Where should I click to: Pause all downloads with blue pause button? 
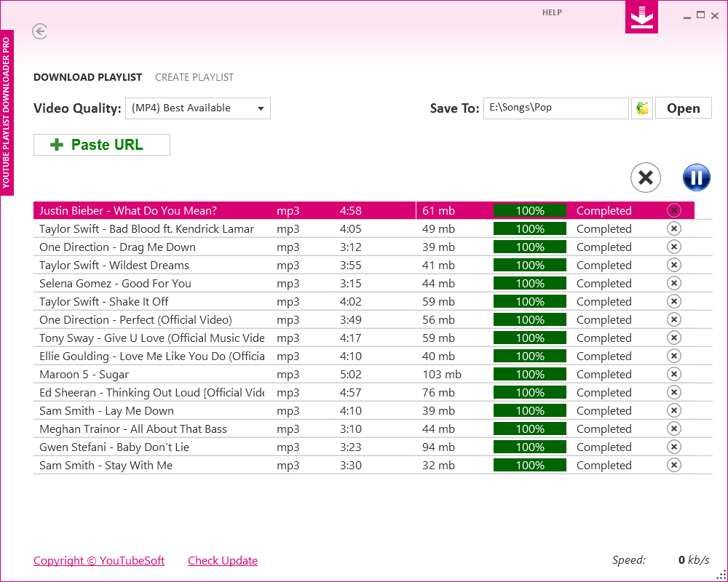click(x=697, y=178)
